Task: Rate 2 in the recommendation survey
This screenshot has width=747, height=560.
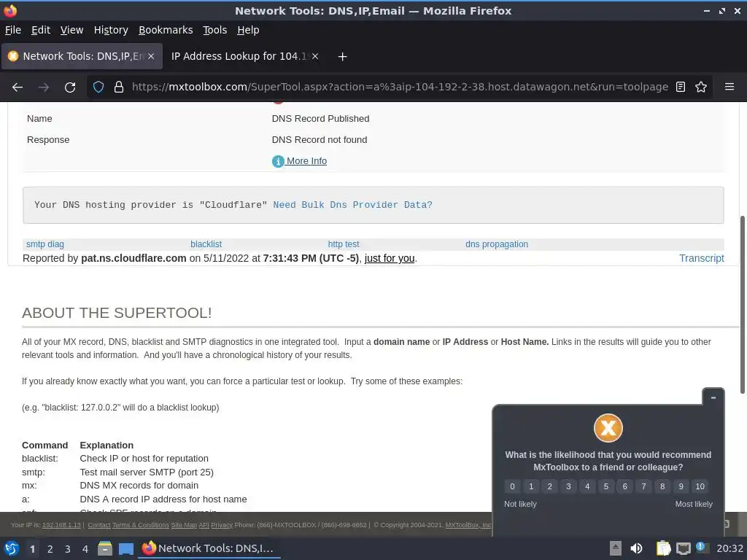Action: 550,486
